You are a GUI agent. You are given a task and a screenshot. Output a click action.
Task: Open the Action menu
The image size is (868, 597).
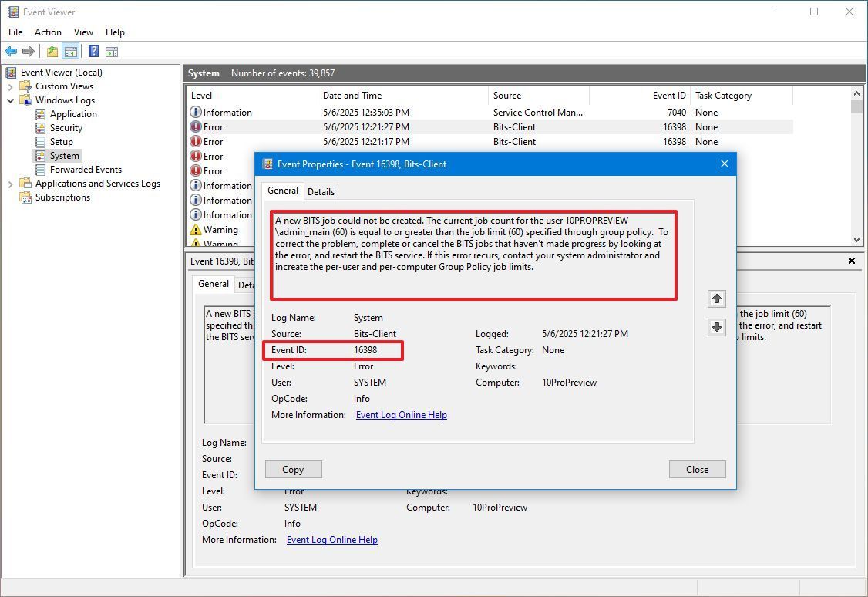pyautogui.click(x=48, y=32)
